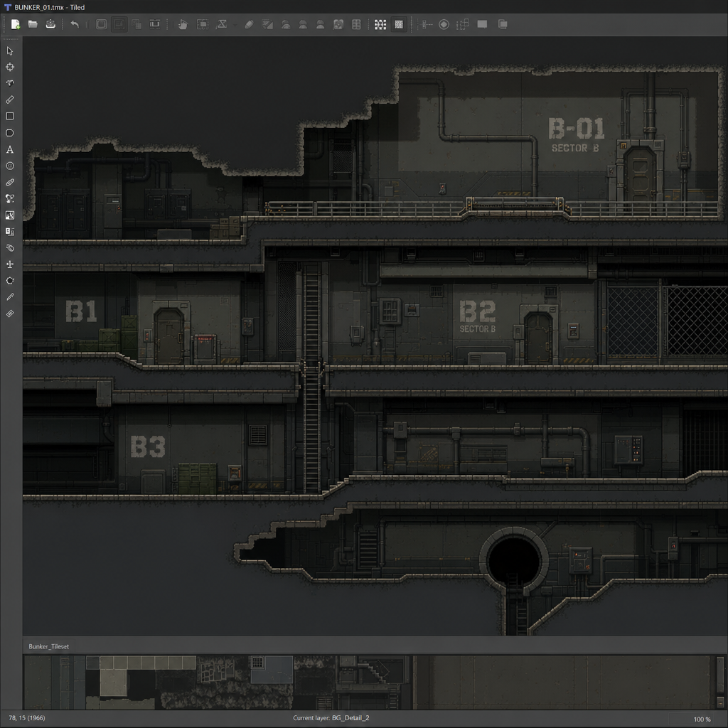Select the Text (A) tool
Image resolution: width=728 pixels, height=728 pixels.
[x=10, y=149]
